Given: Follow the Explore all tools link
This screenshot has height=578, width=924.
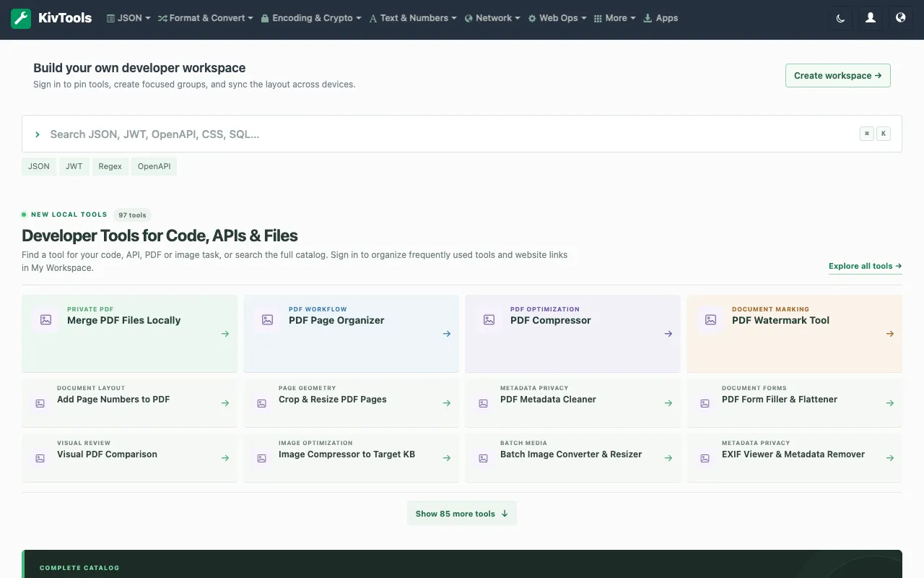Looking at the screenshot, I should point(866,266).
